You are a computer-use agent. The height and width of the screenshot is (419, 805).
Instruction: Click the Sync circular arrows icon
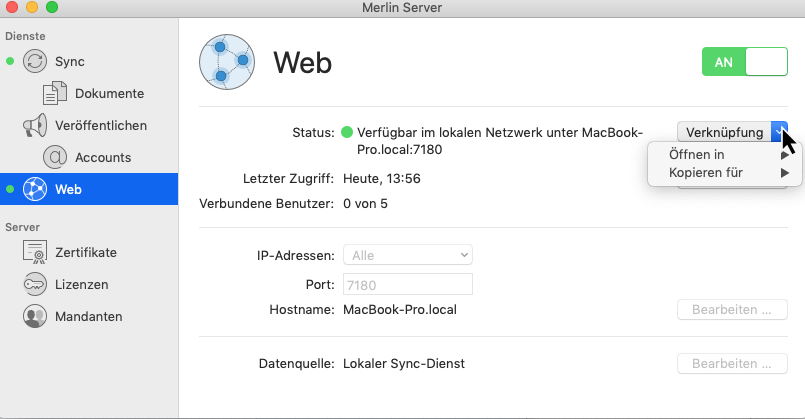tap(35, 61)
